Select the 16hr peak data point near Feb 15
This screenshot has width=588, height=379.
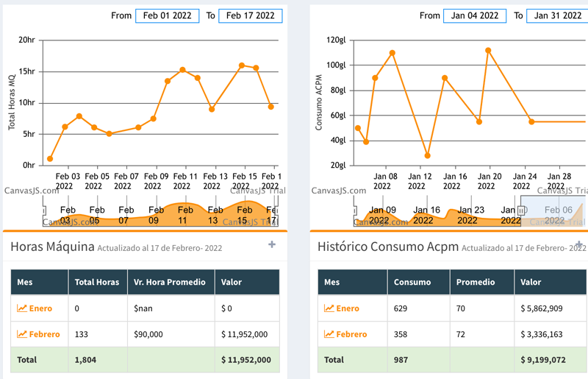click(x=241, y=65)
